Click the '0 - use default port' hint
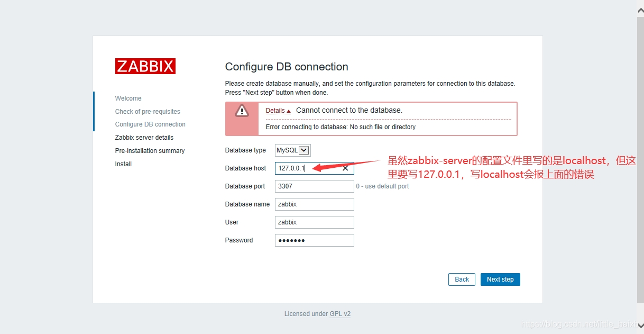The height and width of the screenshot is (334, 644). tap(382, 186)
